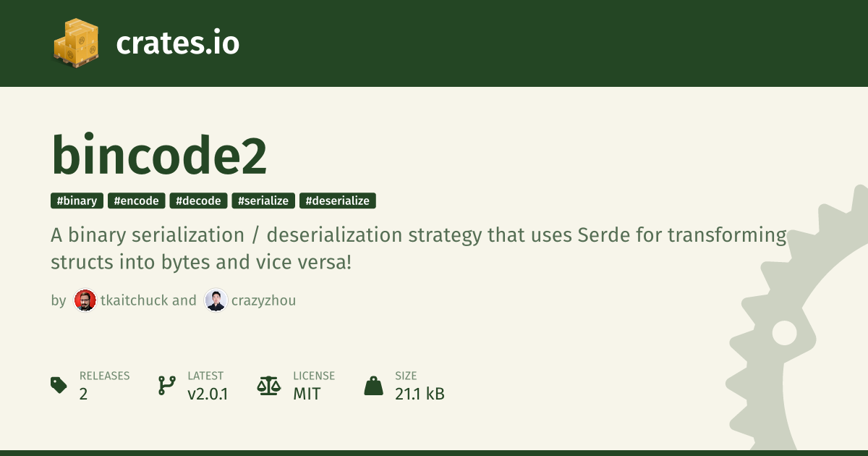Select the #encode keyword tag

137,201
